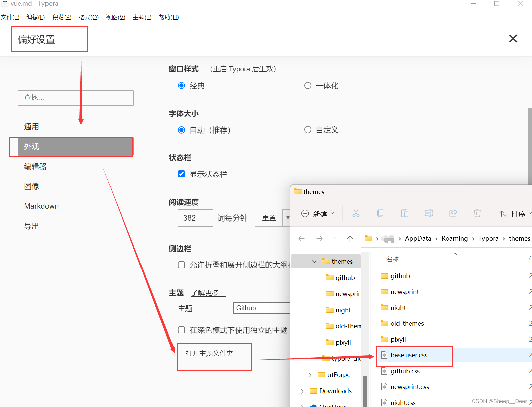Open the 新建 (New) dropdown in Explorer
Viewport: 532px width, 407px height.
click(317, 214)
